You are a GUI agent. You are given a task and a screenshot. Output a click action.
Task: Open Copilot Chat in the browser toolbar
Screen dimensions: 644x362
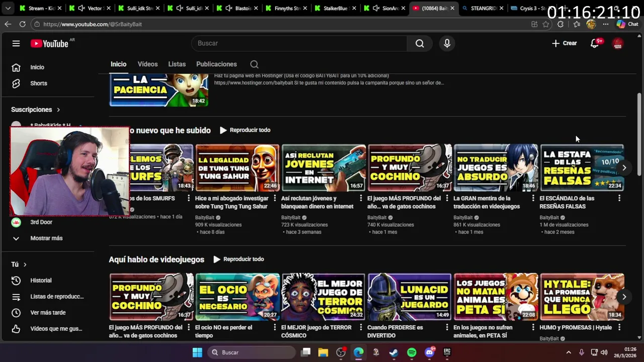pos(627,24)
